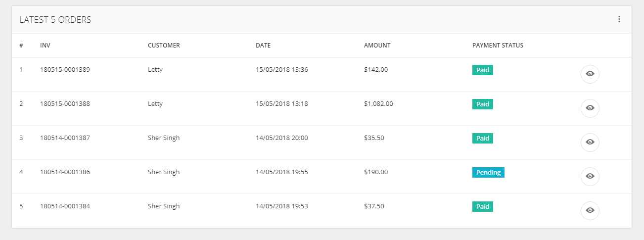View order 180515-0001389 via eye icon
Image resolution: width=644 pixels, height=240 pixels.
coord(590,74)
